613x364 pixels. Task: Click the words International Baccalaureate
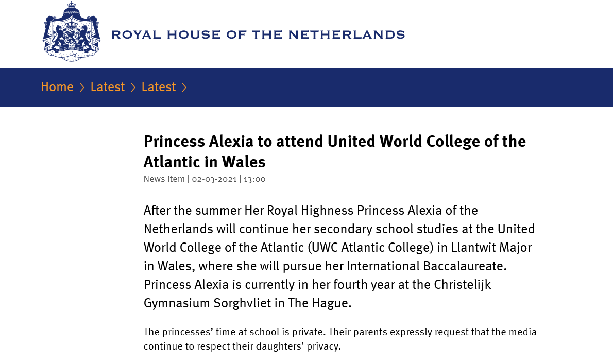(427, 266)
